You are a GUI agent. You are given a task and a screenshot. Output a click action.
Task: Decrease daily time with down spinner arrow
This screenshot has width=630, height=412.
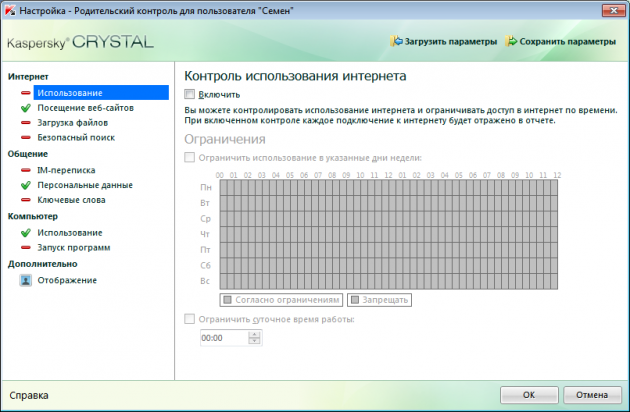click(254, 341)
